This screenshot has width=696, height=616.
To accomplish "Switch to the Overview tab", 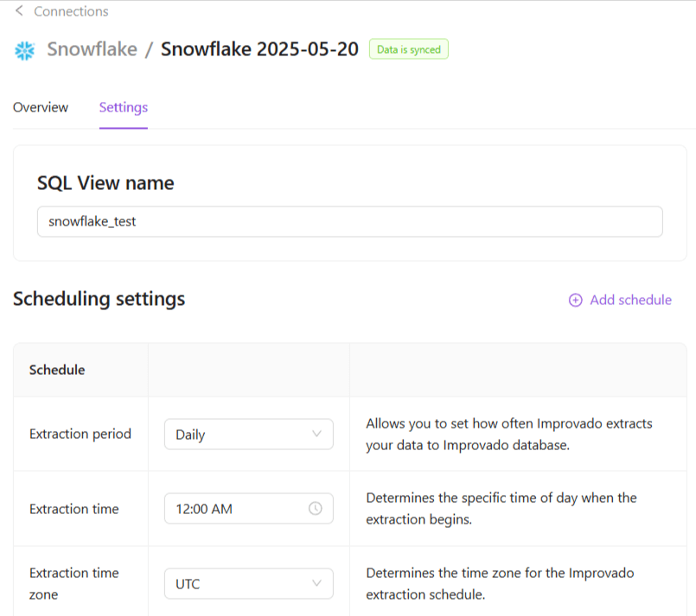I will click(x=41, y=107).
